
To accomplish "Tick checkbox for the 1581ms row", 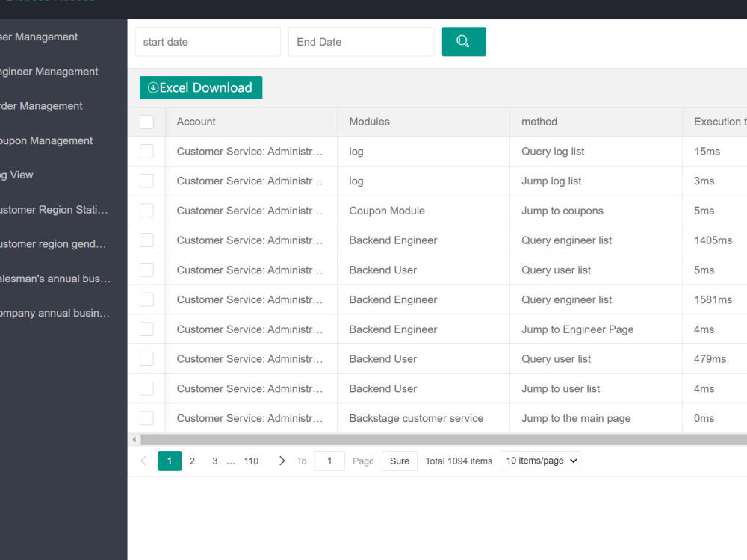I will click(x=146, y=299).
